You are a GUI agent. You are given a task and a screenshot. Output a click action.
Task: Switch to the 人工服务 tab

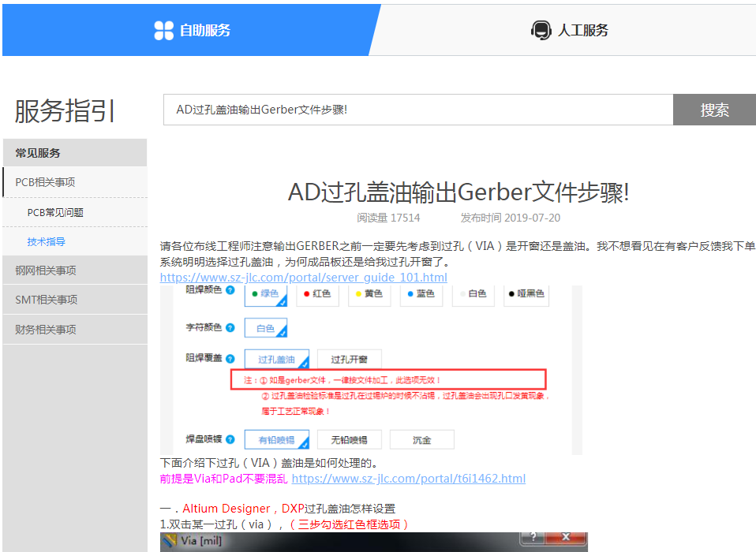[x=568, y=31]
